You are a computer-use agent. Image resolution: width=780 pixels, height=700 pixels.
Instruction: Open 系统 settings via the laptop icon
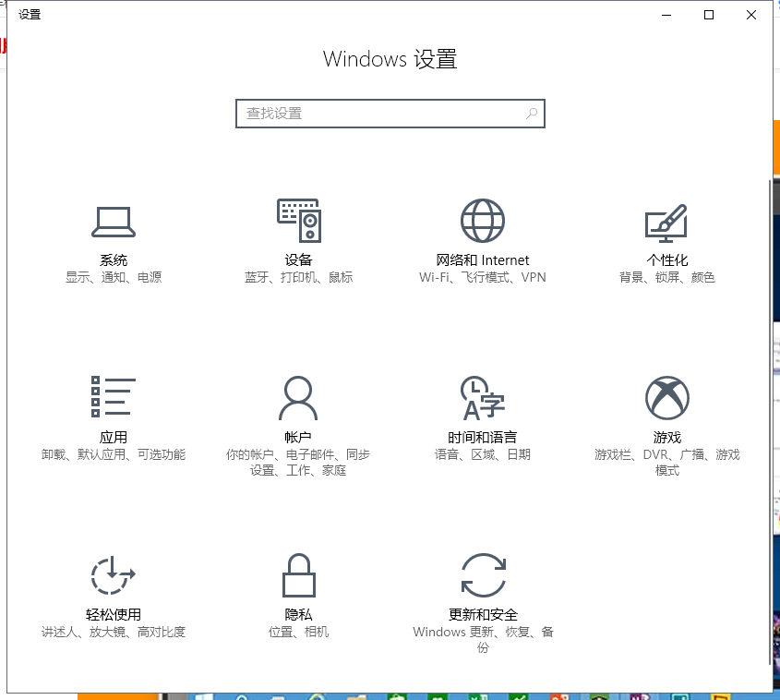pyautogui.click(x=114, y=222)
